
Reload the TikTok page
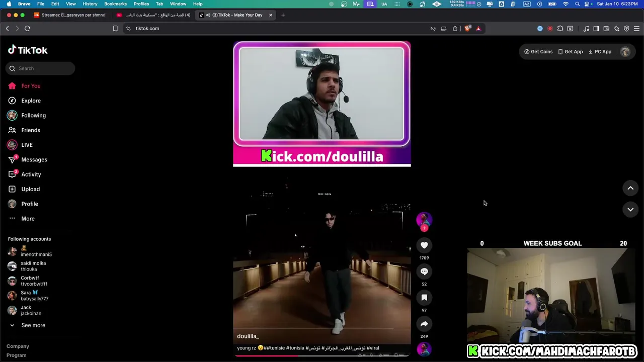coord(28,29)
